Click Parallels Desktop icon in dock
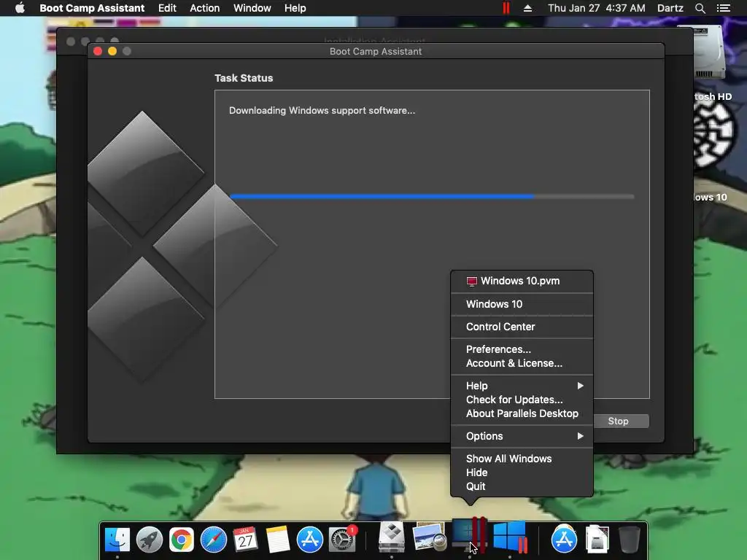 coord(469,536)
